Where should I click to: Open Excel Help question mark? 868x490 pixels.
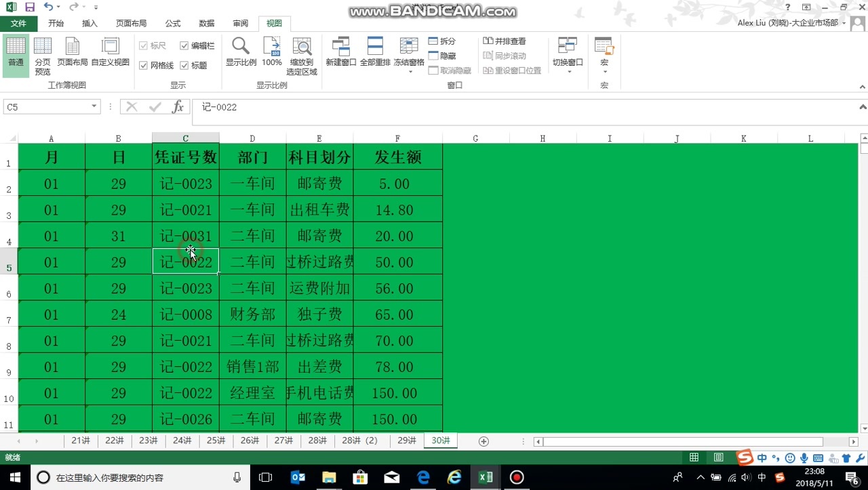[x=787, y=7]
